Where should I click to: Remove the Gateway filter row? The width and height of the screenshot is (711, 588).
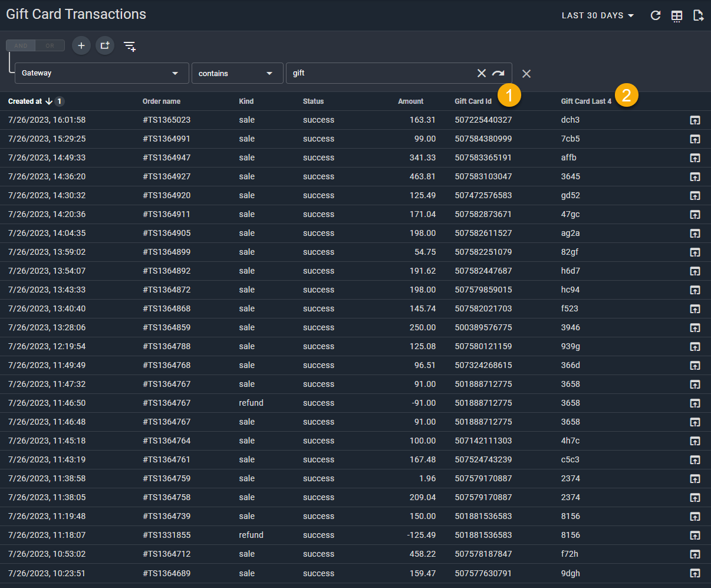point(526,74)
